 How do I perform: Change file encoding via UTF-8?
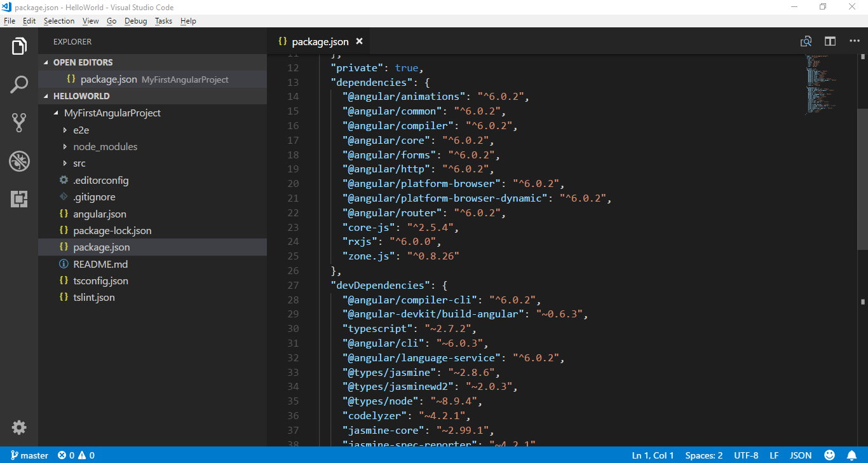point(746,455)
